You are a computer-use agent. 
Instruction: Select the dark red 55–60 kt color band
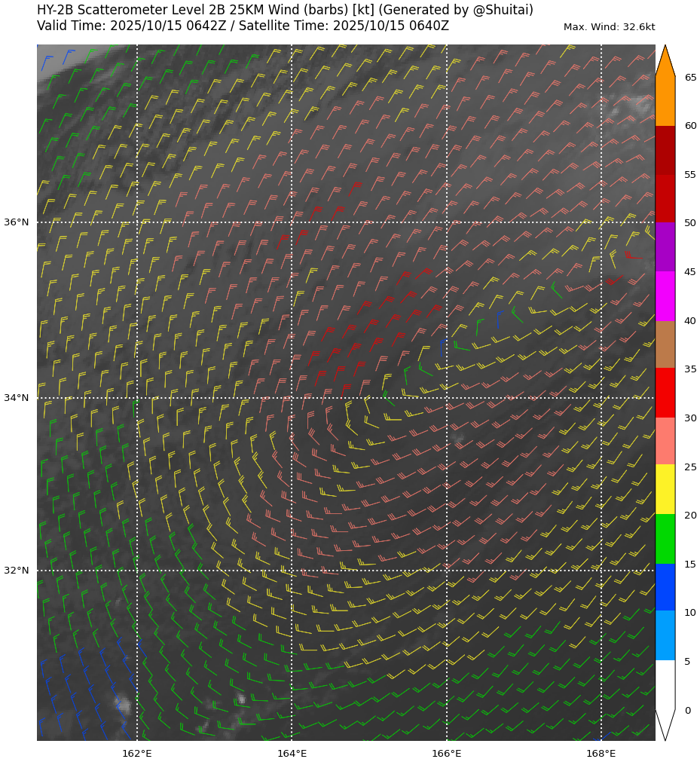tap(665, 150)
